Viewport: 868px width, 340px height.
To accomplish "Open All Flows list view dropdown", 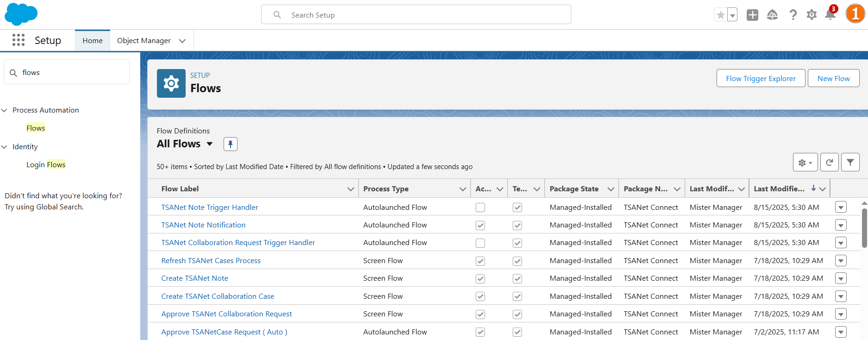I will (209, 144).
